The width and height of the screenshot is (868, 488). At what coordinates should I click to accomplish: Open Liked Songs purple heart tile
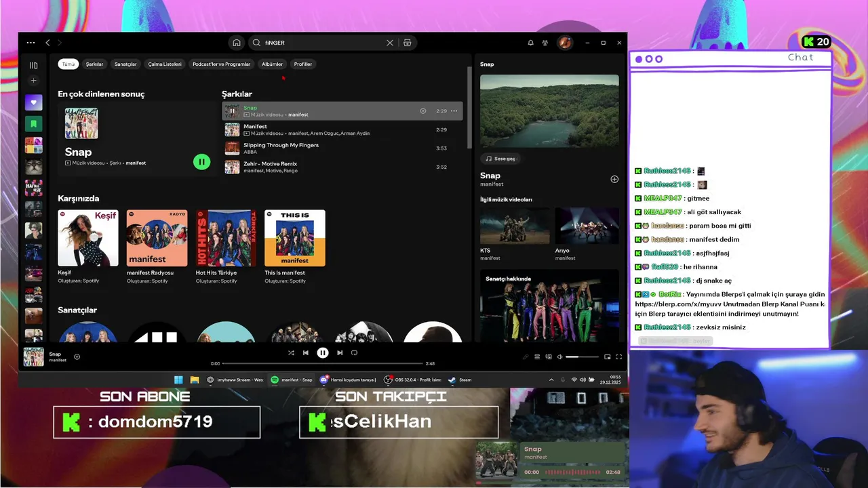[33, 102]
